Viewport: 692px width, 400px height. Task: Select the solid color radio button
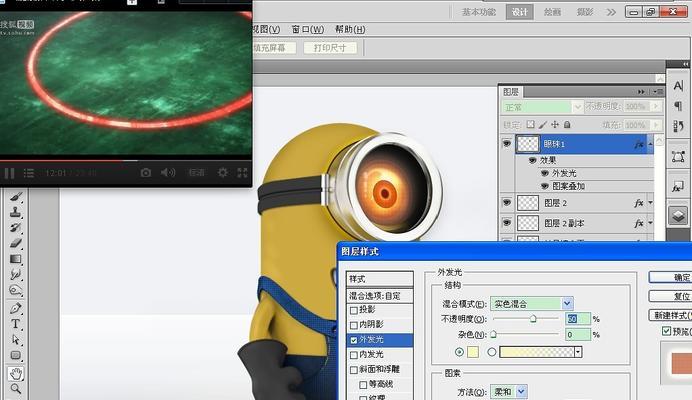(x=459, y=352)
